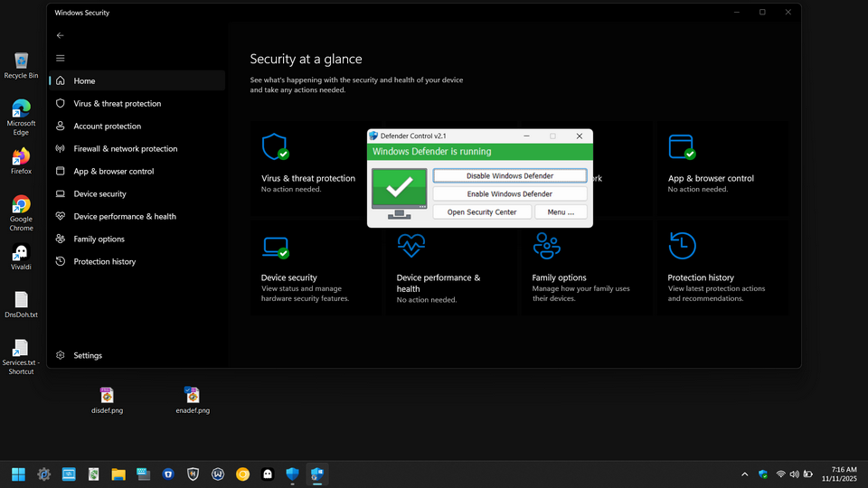Select the enadef.png desktop file
Viewport: 868px width, 488px height.
click(x=193, y=400)
